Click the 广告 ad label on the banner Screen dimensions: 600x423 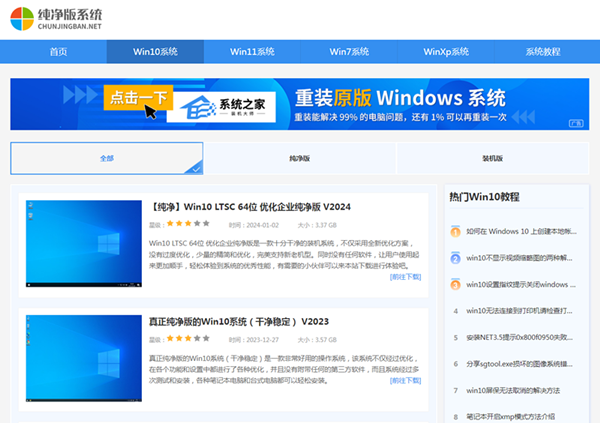click(575, 124)
